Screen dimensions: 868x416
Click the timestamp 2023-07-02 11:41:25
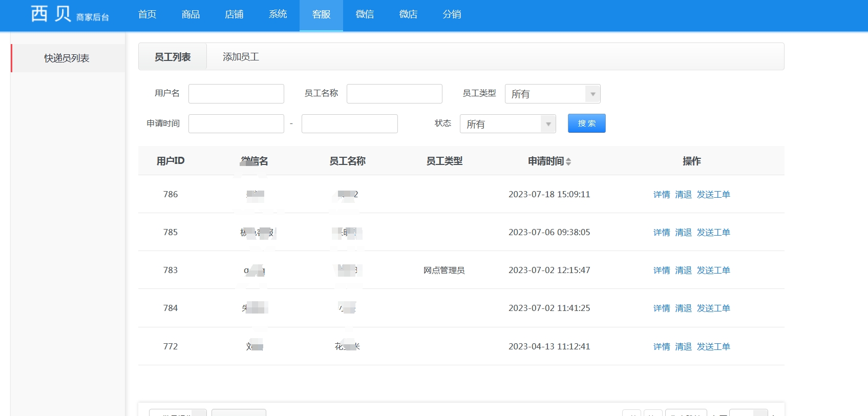(549, 308)
